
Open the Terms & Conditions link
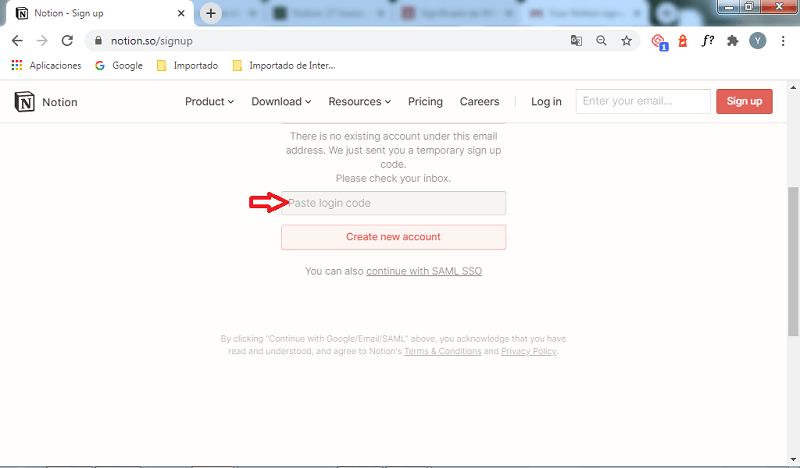442,351
